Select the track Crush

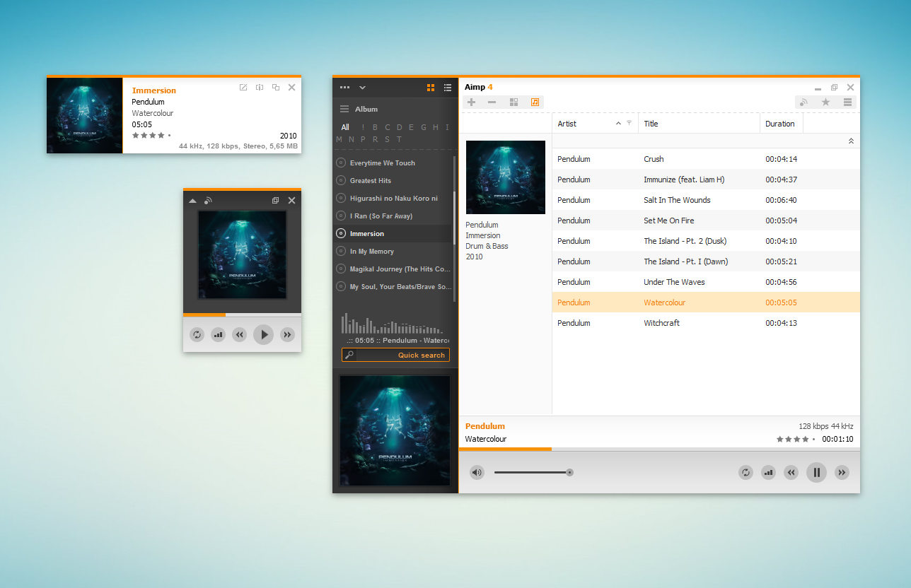click(706, 159)
